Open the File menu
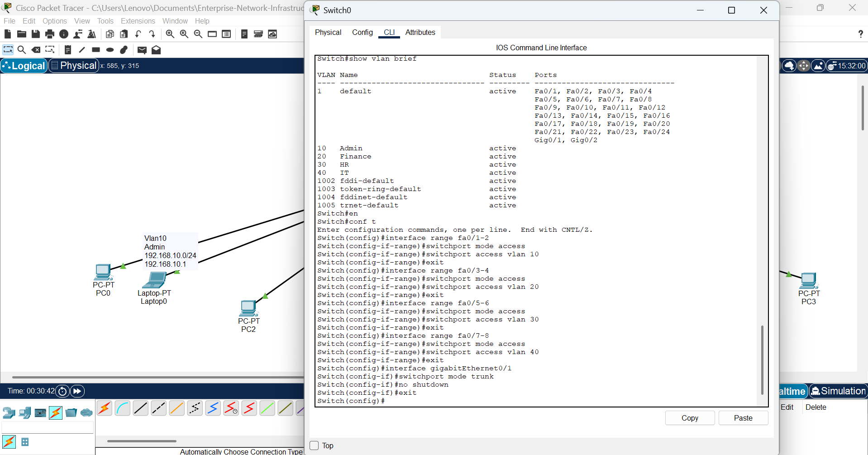The height and width of the screenshot is (455, 868). [x=10, y=21]
